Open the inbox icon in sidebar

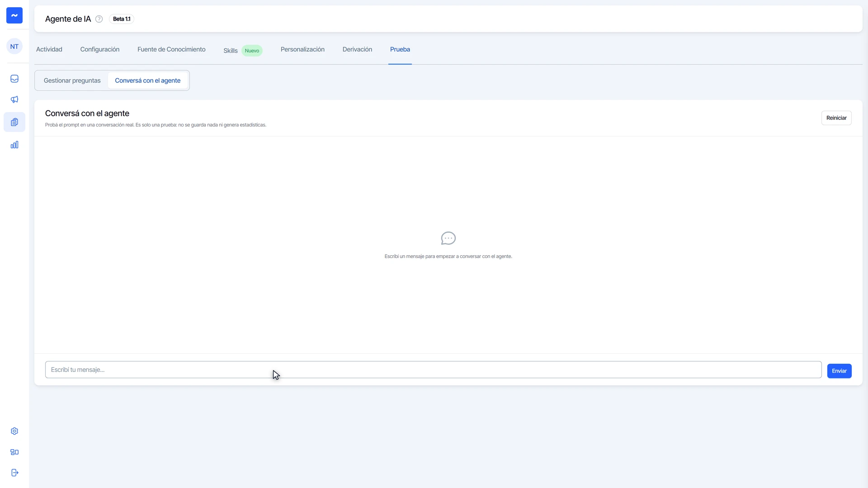coord(14,79)
